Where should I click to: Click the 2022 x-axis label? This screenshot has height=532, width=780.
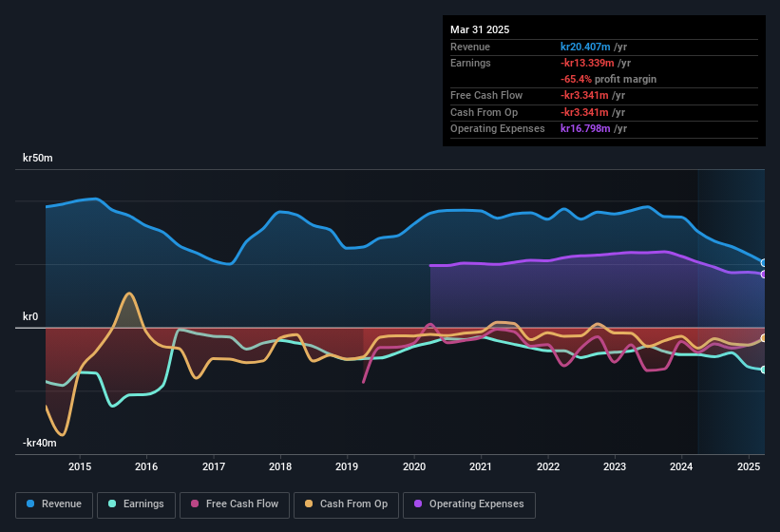point(547,466)
